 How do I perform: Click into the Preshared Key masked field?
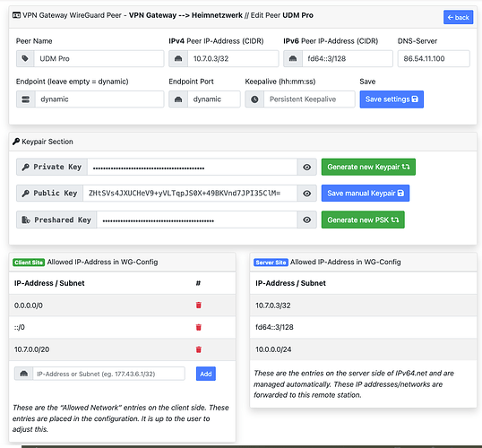coord(197,220)
